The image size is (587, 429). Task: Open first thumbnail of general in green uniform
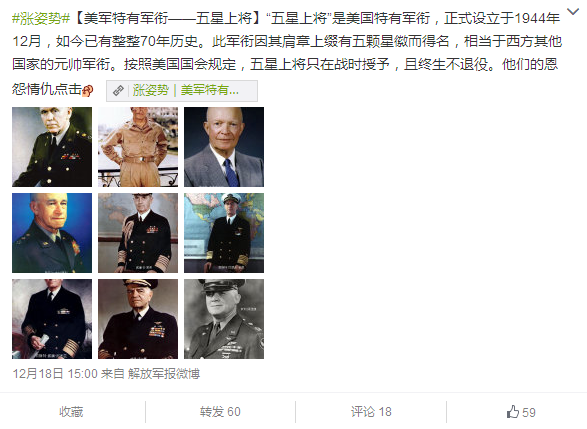click(52, 147)
